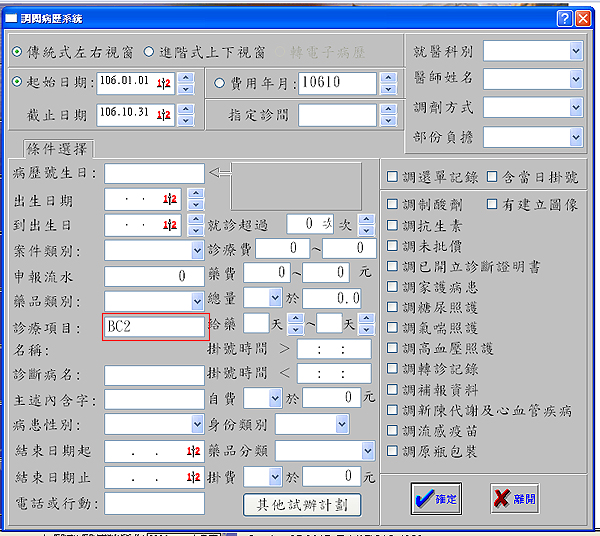Expand the 就醫科別 dropdown
The width and height of the screenshot is (600, 536).
tap(575, 51)
